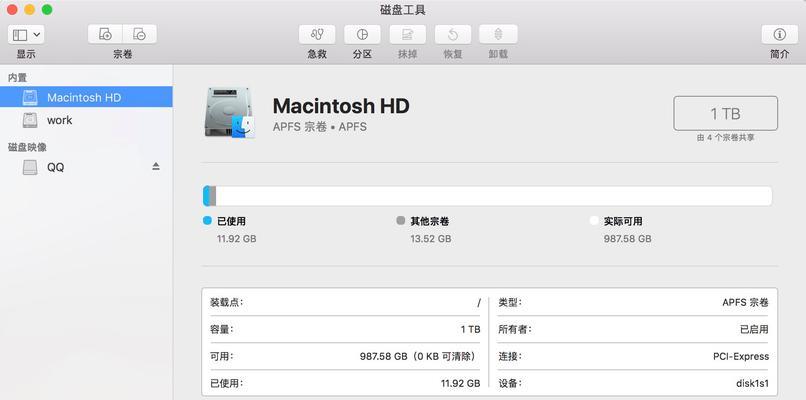Click the Macintosh HD drive icon

pyautogui.click(x=230, y=113)
